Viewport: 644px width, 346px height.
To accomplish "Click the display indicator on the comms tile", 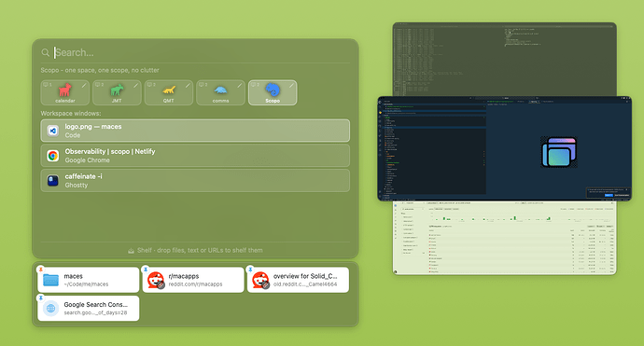I will [203, 85].
